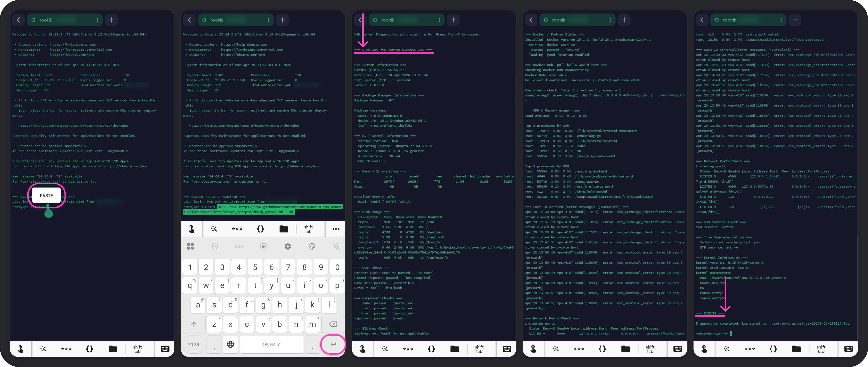Viewport: 868px width, 367px height.
Task: Open keyboard settings gear
Action: click(287, 247)
